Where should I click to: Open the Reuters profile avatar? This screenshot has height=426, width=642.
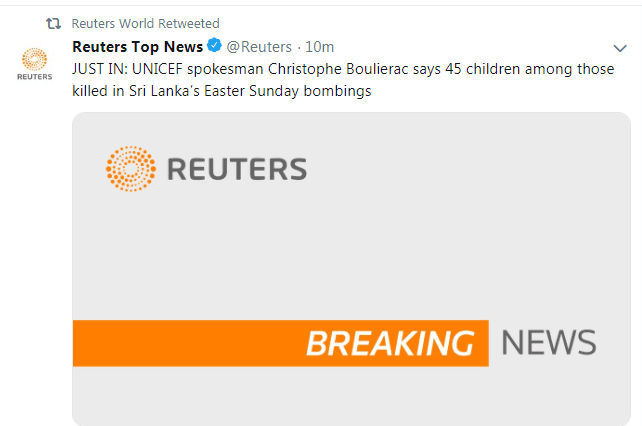[35, 63]
